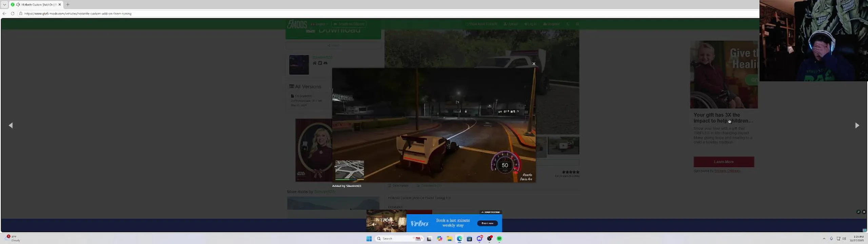Expand hidden system tray icons chevron
This screenshot has width=868, height=244.
pyautogui.click(x=824, y=239)
